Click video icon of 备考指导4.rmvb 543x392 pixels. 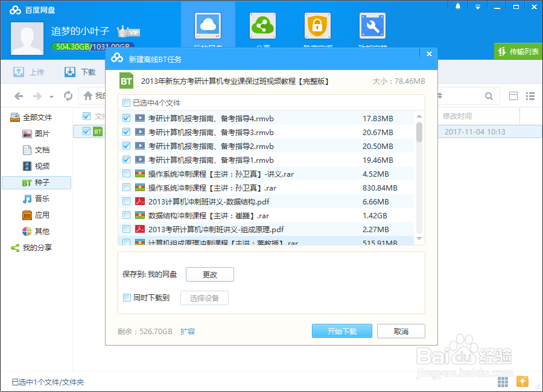point(140,118)
